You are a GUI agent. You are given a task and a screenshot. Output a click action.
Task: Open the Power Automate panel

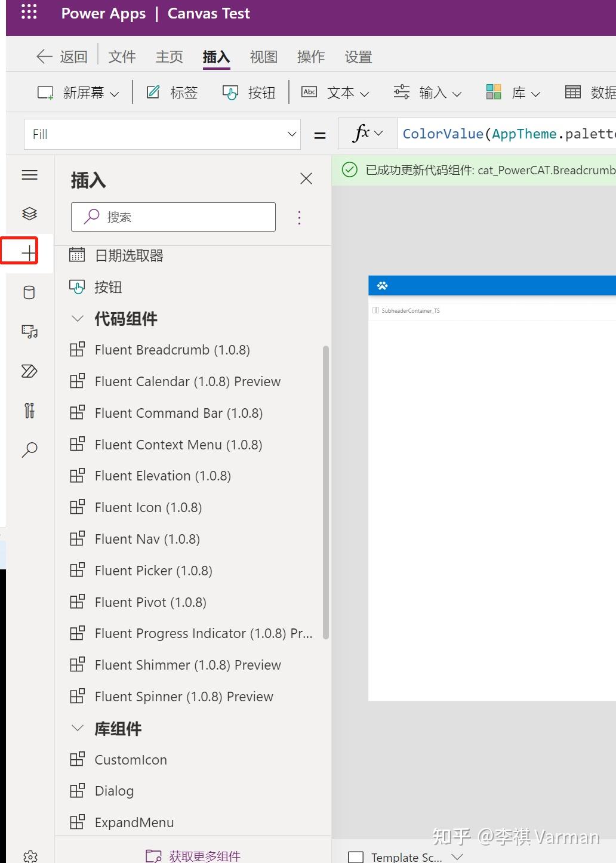coord(29,371)
